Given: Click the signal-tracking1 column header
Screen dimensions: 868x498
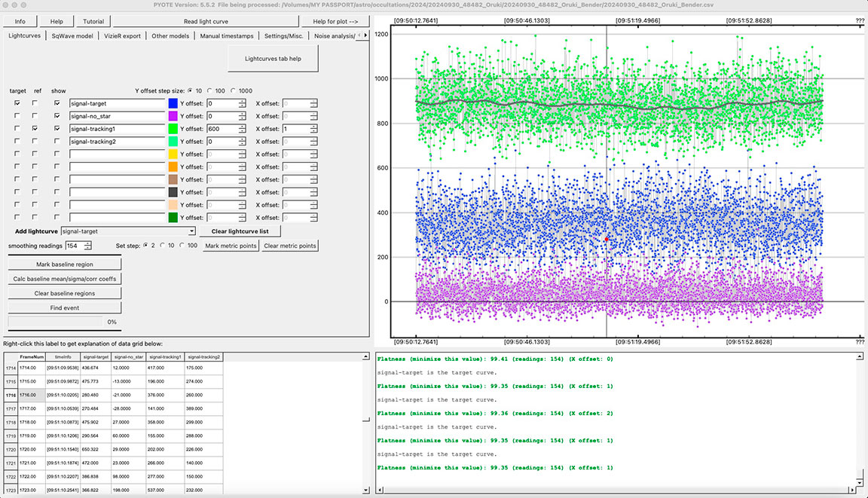Looking at the screenshot, I should (x=165, y=357).
